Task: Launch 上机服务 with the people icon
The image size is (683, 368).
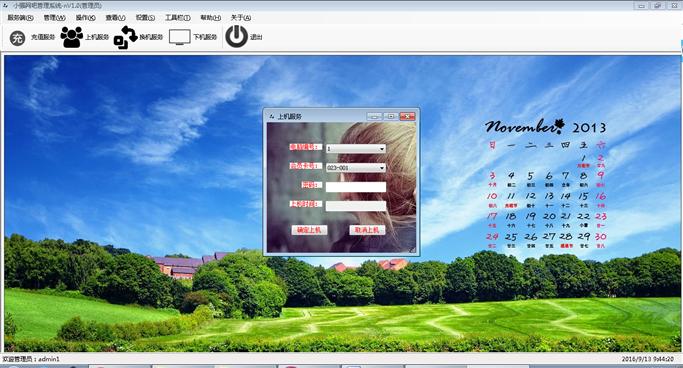Action: coord(71,37)
